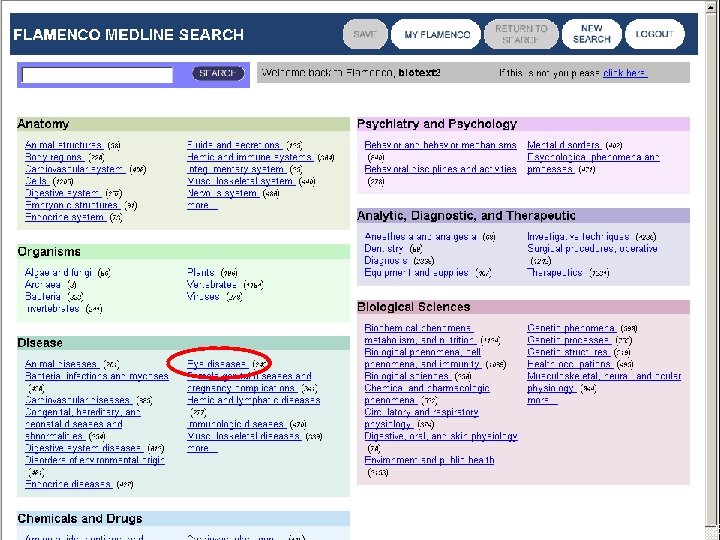Select Psychological phenomena and processes
The width and height of the screenshot is (720, 540).
click(x=593, y=163)
